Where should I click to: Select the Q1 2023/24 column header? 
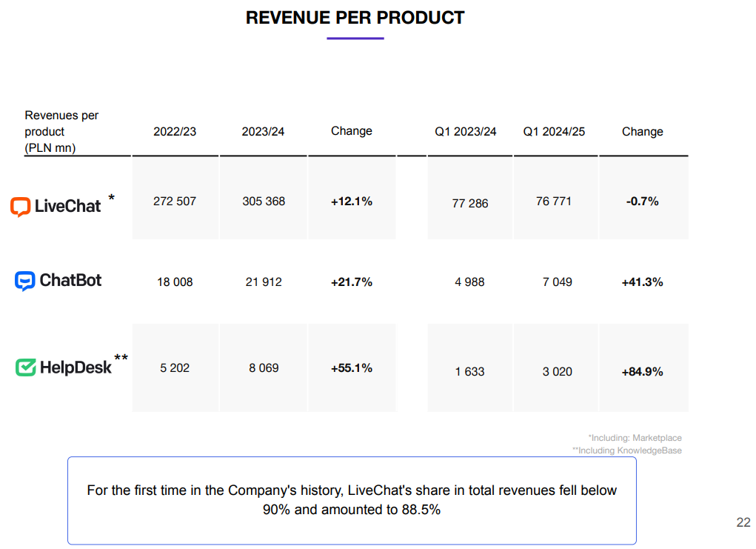click(465, 132)
